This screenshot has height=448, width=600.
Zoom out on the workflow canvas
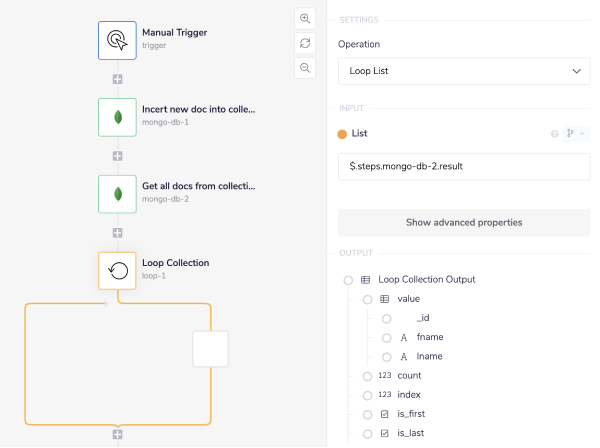coord(305,67)
